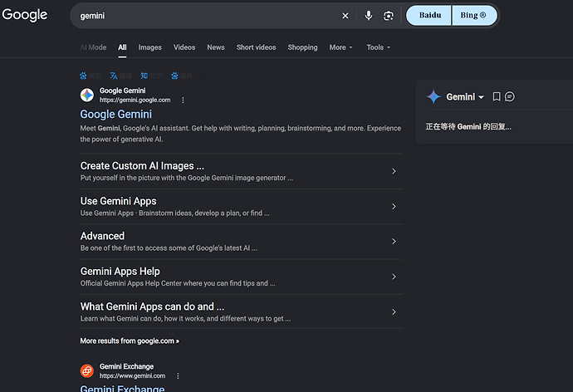The image size is (573, 392).
Task: Expand Gemini Apps Help chevron
Action: (394, 277)
